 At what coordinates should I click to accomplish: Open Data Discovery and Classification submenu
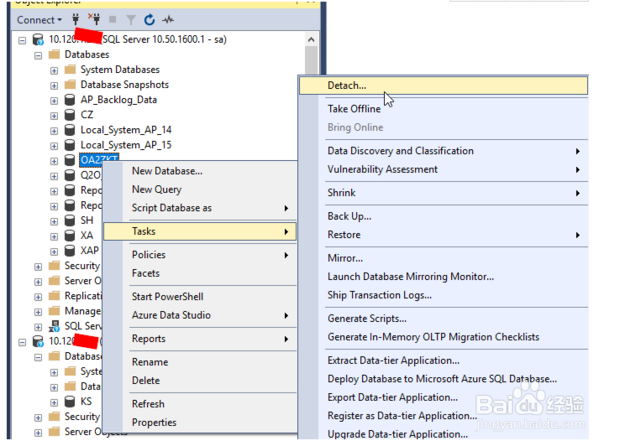[x=443, y=151]
